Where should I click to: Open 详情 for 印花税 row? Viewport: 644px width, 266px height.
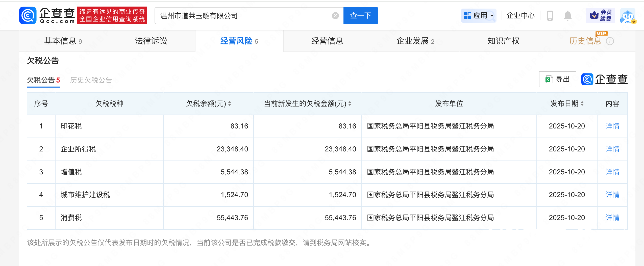pos(612,126)
